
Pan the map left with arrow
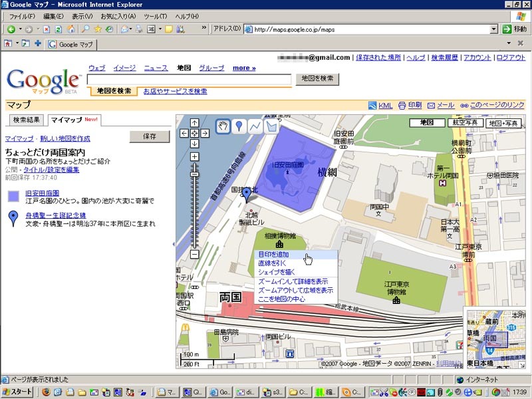[184, 133]
